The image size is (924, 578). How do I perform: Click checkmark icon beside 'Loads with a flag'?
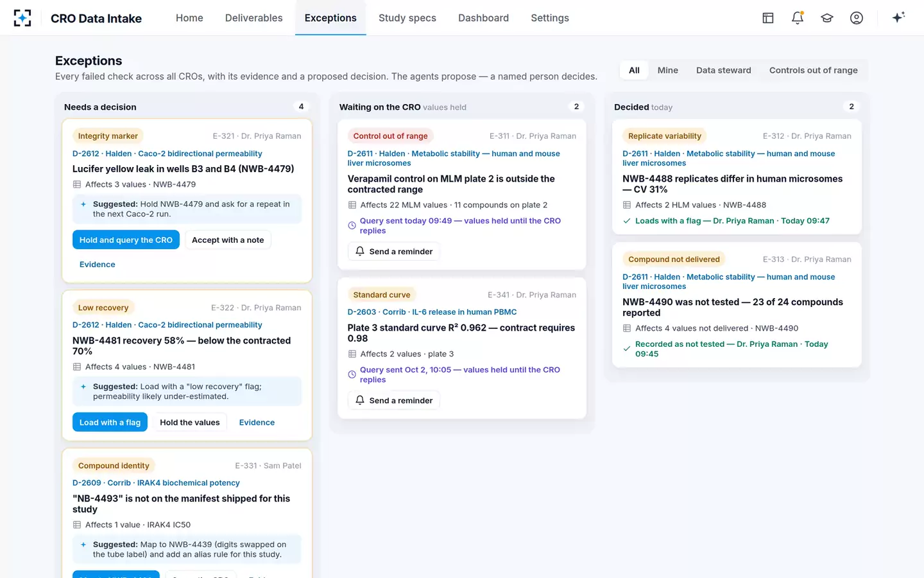tap(627, 221)
